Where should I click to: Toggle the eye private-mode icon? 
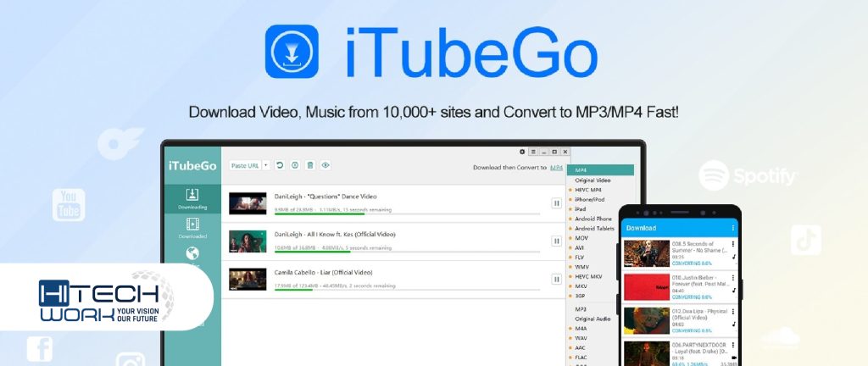point(325,165)
